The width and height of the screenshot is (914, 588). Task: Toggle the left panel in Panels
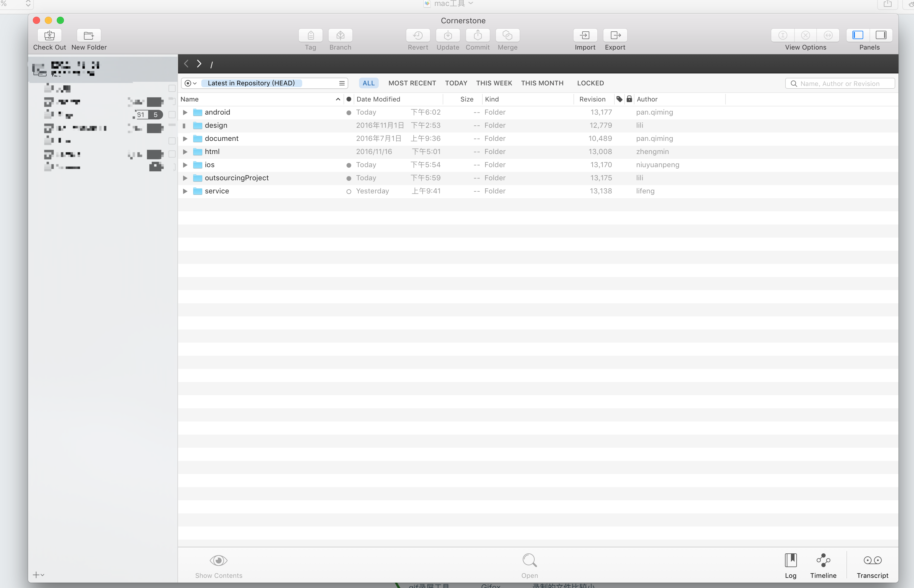[858, 35]
